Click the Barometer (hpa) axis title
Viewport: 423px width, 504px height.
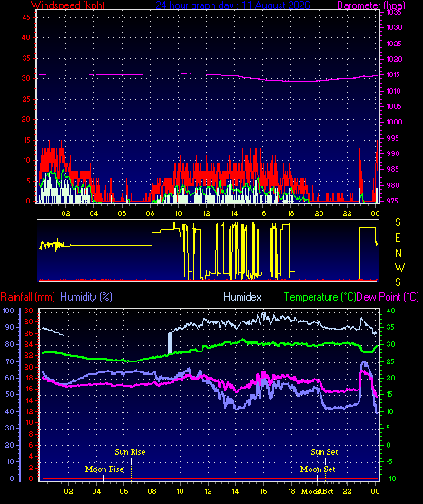(371, 5)
